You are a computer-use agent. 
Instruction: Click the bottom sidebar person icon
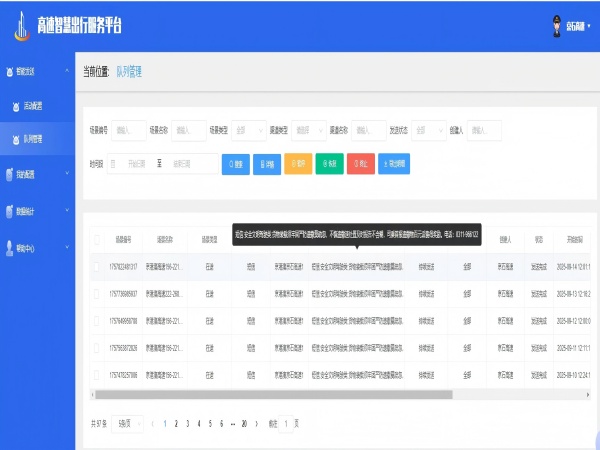pos(11,248)
